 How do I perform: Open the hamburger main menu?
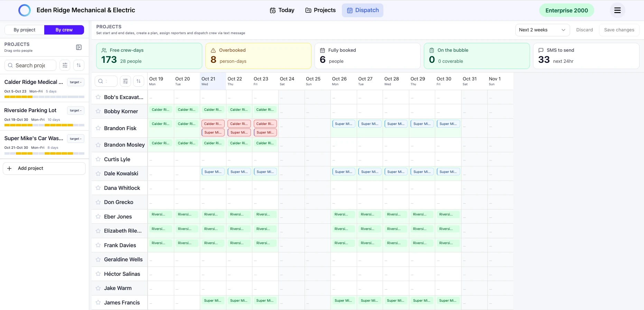(x=617, y=10)
